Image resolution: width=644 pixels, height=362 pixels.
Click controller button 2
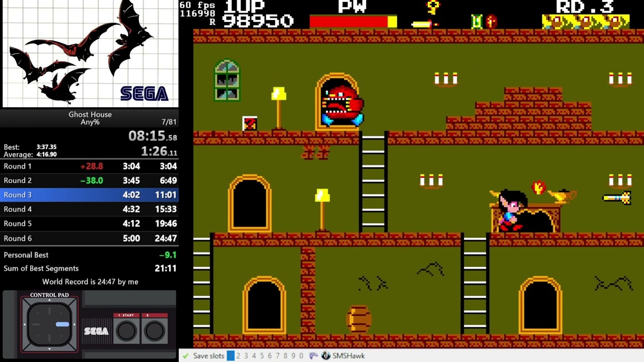pos(154,331)
